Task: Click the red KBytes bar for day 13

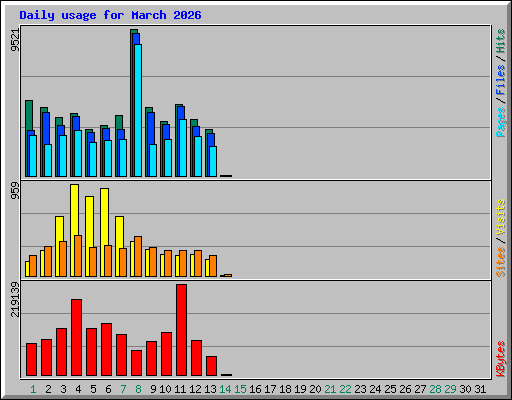Action: coord(211,366)
